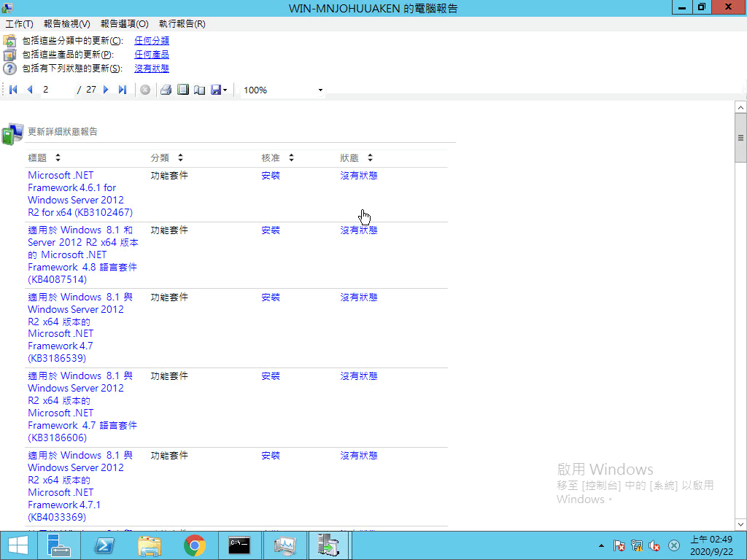The width and height of the screenshot is (747, 560).
Task: Sort by 標題 column arrows
Action: point(58,157)
